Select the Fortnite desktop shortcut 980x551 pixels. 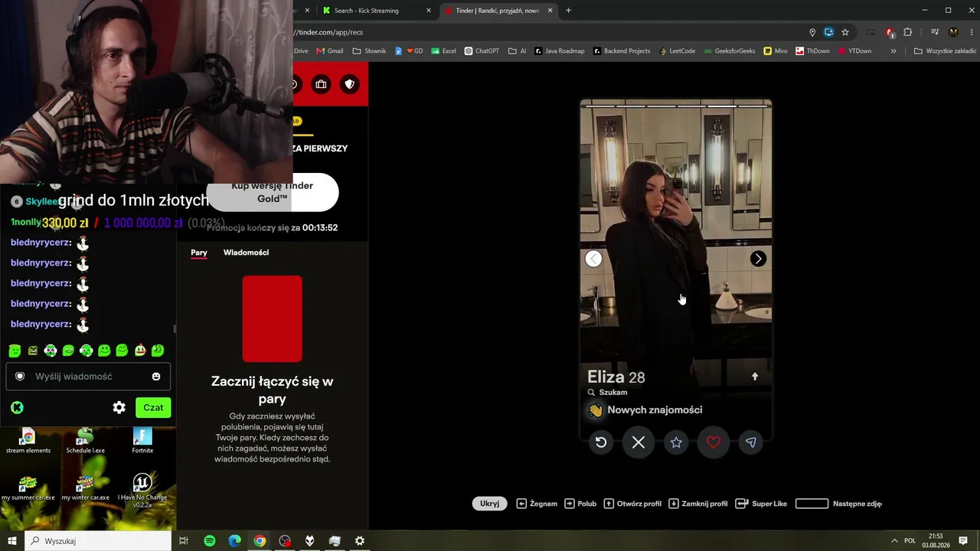coord(142,441)
